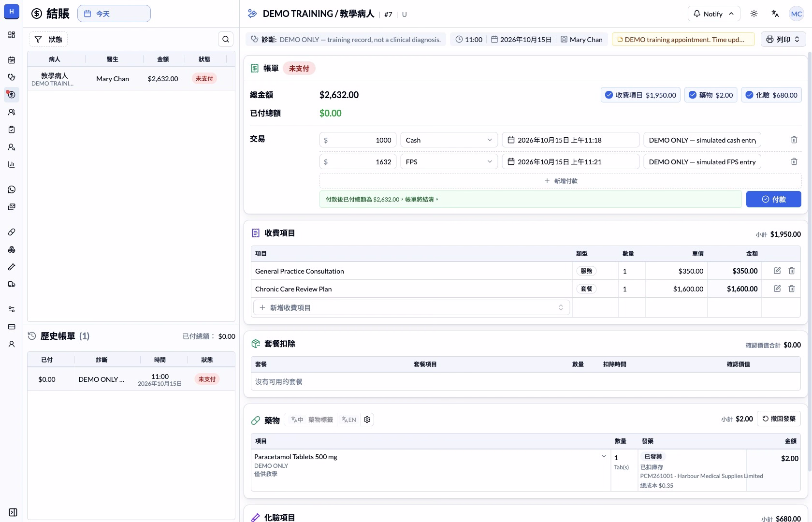Uncheck the 藥物 $2.00 checkbox
The width and height of the screenshot is (812, 522).
pos(693,95)
